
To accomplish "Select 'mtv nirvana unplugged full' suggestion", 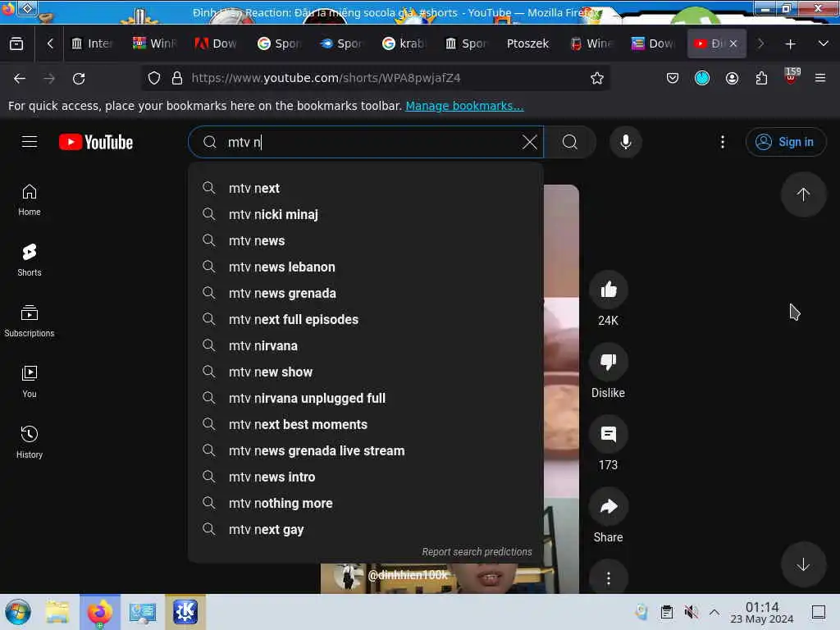I will pyautogui.click(x=365, y=398).
